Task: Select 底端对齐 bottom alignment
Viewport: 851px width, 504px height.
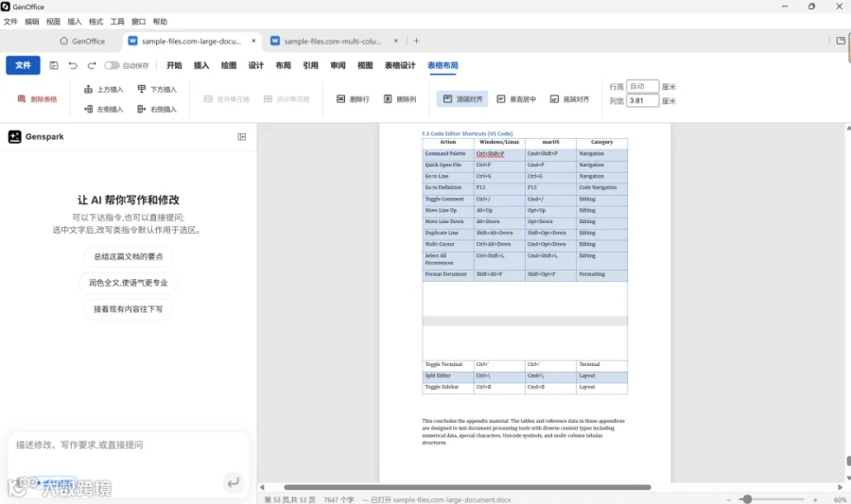Action: pos(569,98)
